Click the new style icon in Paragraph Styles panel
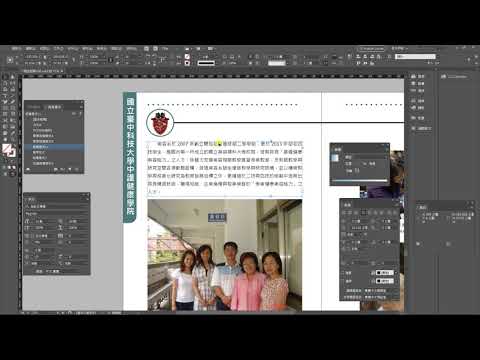480x360 pixels. 70,170
